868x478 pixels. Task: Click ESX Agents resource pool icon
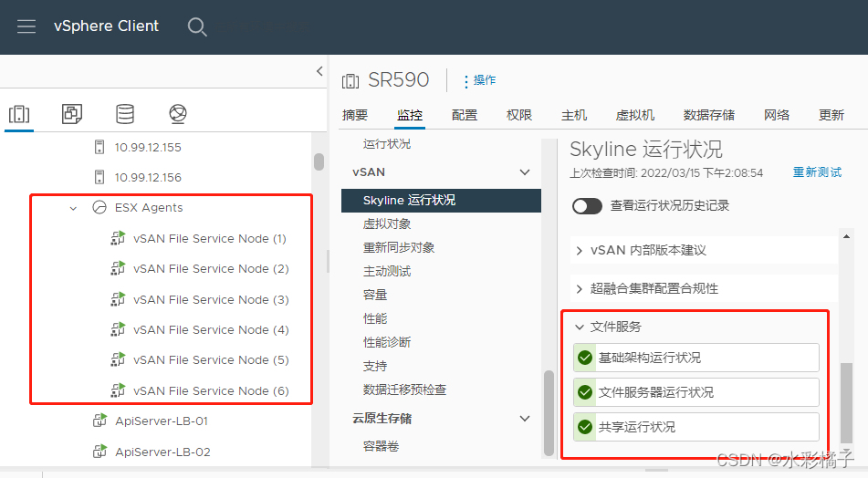click(x=99, y=207)
